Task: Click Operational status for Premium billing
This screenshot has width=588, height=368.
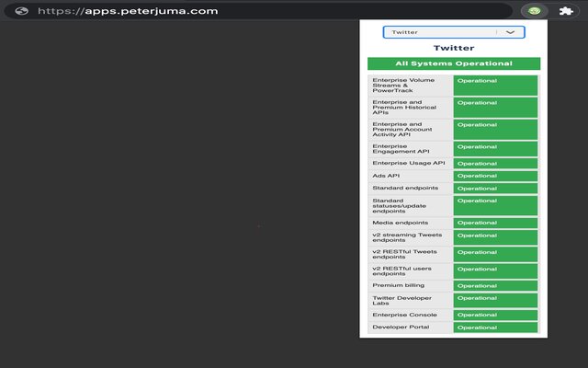Action: (x=494, y=286)
